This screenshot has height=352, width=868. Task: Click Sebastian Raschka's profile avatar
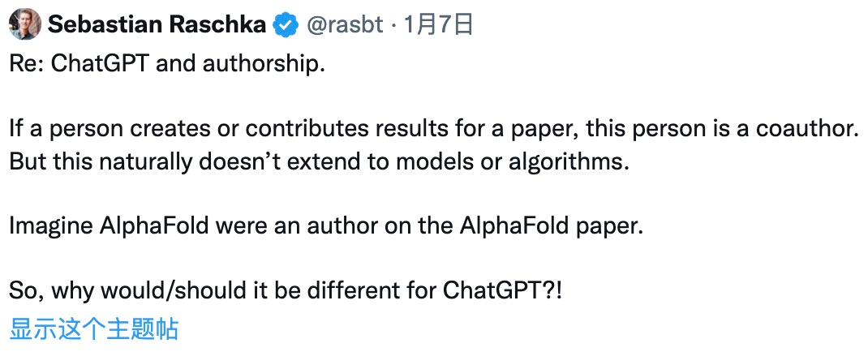(25, 24)
